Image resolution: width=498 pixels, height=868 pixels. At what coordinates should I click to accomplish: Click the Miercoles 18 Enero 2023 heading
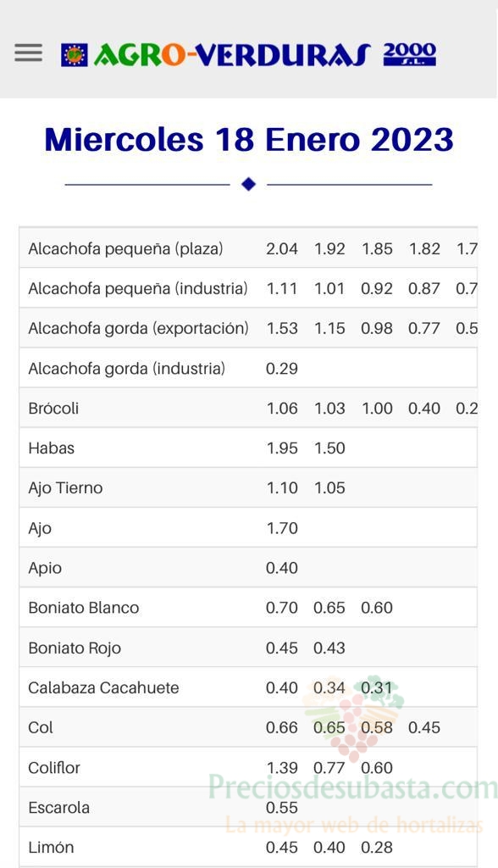coord(249,140)
